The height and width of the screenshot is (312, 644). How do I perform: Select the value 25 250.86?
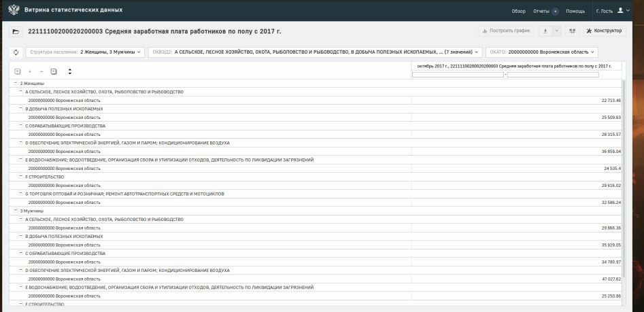coord(611,296)
